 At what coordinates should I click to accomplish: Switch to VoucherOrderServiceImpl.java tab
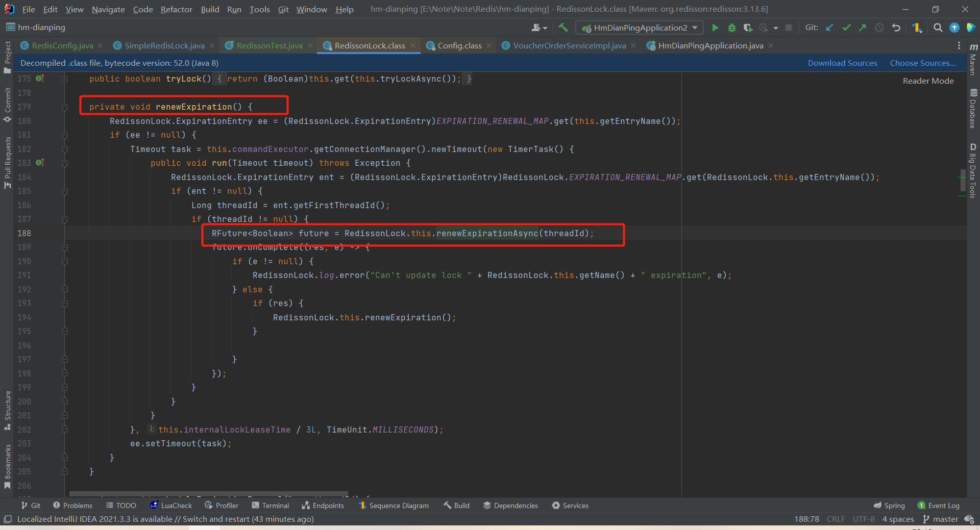tap(569, 46)
